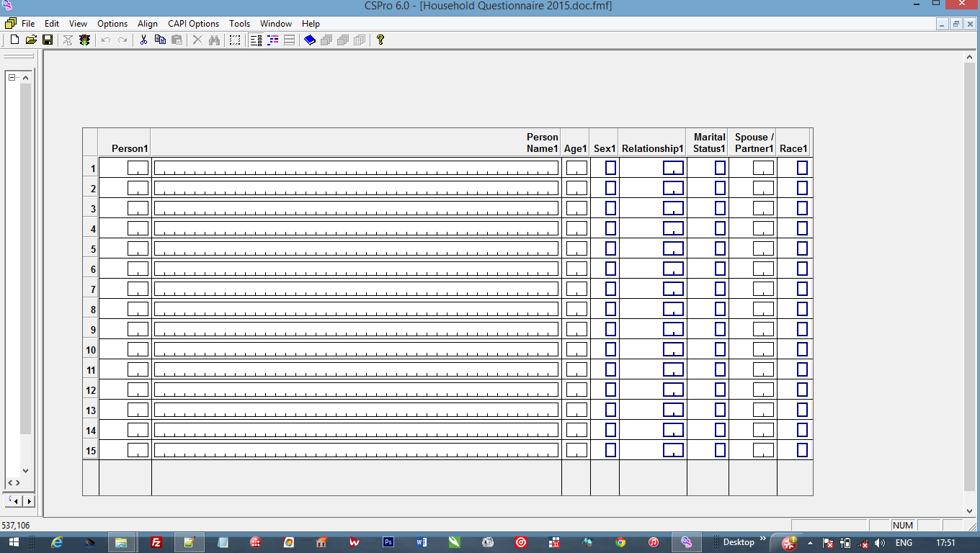
Task: Open Internet Explorer from the taskbar
Action: point(57,542)
